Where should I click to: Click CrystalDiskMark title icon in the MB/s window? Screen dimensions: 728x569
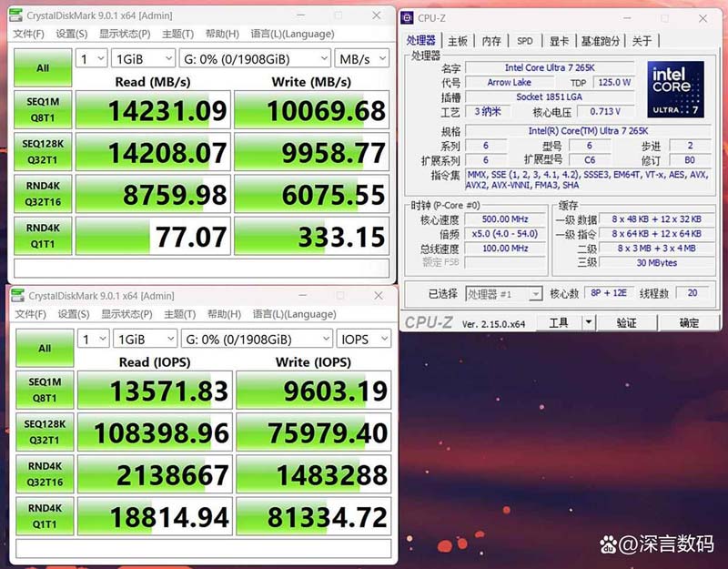click(16, 15)
